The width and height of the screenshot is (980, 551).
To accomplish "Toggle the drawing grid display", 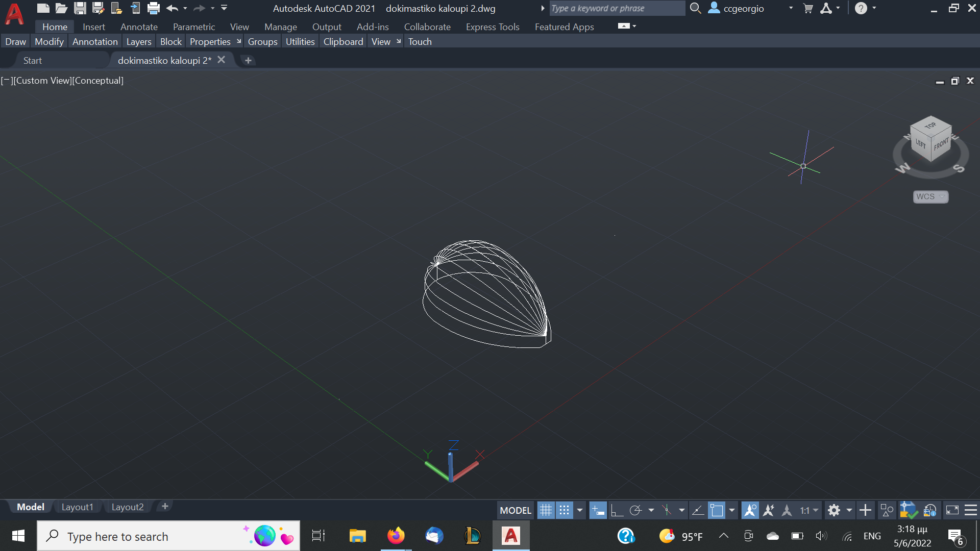I will point(546,510).
